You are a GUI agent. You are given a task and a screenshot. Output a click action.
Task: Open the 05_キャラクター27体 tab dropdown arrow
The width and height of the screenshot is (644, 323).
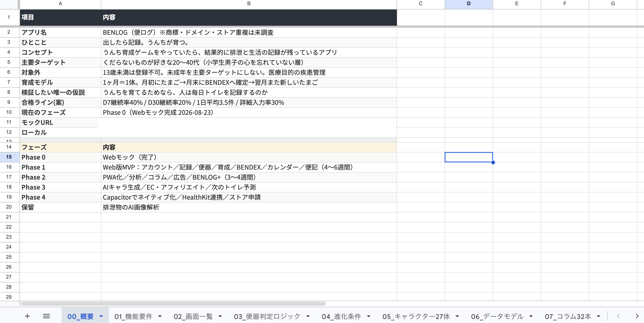pos(457,317)
